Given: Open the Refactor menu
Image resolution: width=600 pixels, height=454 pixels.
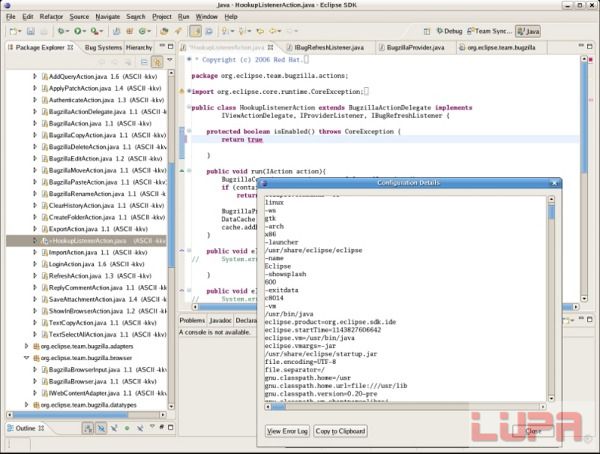Looking at the screenshot, I should [x=51, y=17].
